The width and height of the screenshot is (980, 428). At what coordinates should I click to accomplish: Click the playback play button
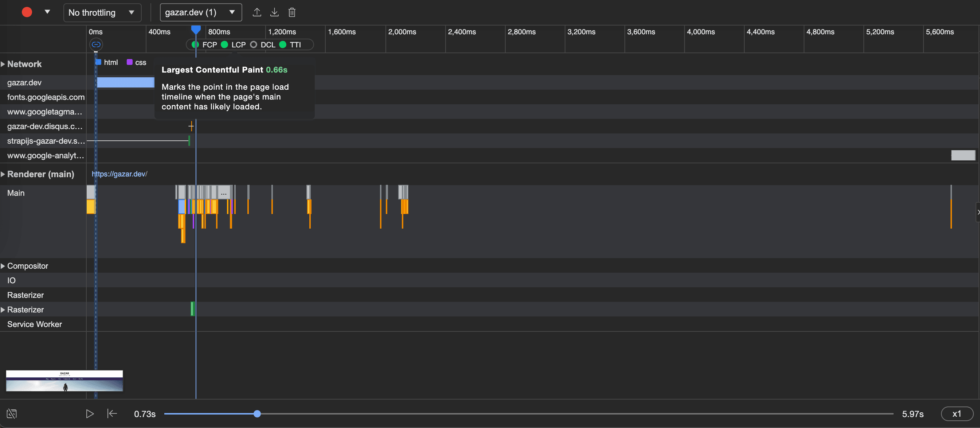[x=91, y=414]
